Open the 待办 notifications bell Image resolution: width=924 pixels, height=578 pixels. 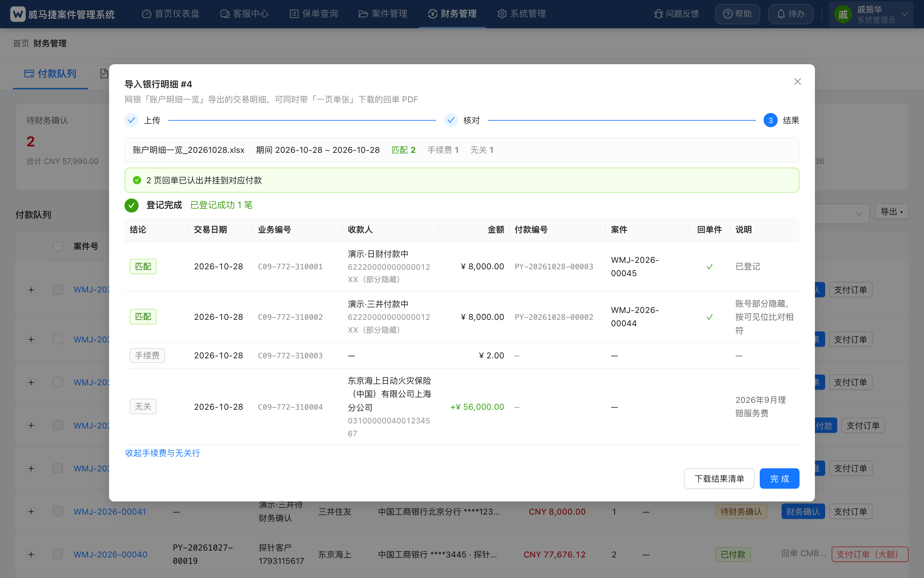(x=791, y=14)
